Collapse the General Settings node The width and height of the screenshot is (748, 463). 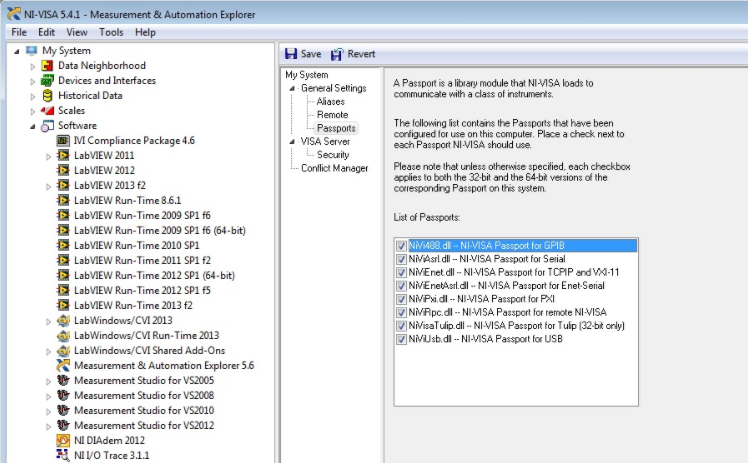coord(292,89)
